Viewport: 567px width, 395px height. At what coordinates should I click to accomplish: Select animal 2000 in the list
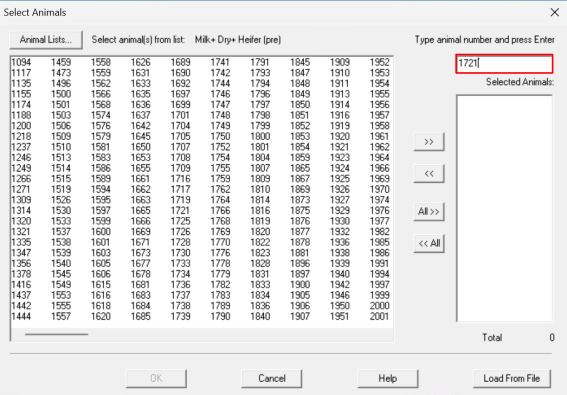pyautogui.click(x=380, y=306)
